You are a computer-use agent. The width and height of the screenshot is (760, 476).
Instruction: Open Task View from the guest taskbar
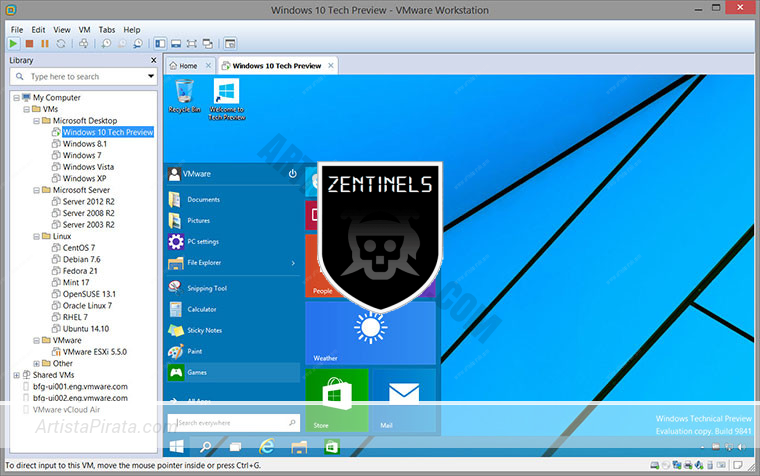pos(236,446)
